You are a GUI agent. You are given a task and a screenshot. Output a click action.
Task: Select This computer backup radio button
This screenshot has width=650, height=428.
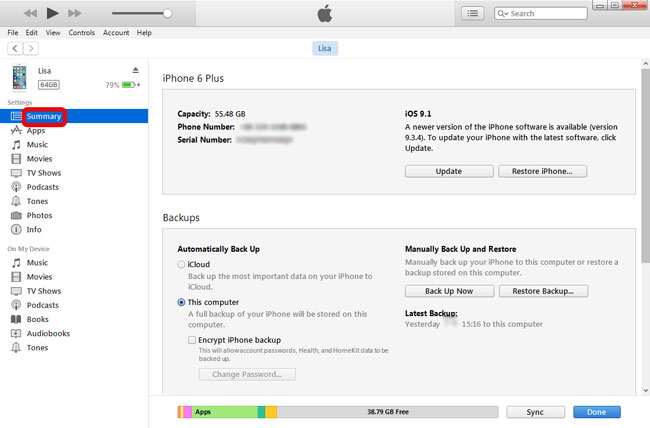[181, 302]
